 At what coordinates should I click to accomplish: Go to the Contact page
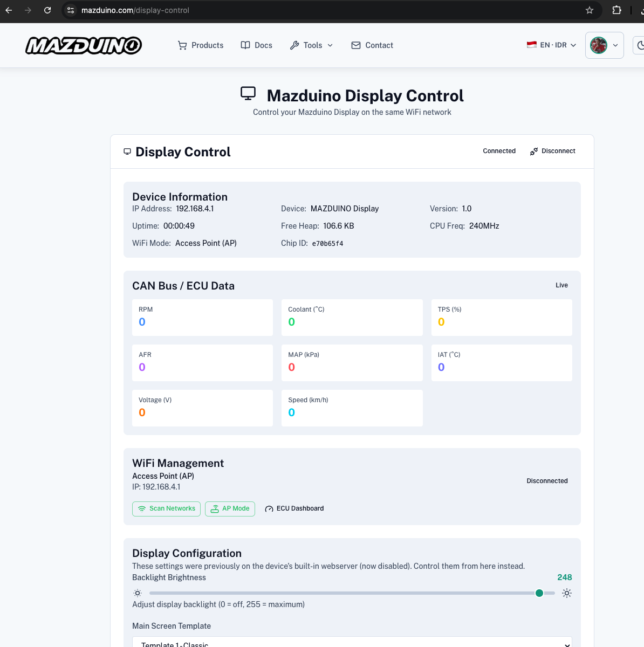point(372,45)
